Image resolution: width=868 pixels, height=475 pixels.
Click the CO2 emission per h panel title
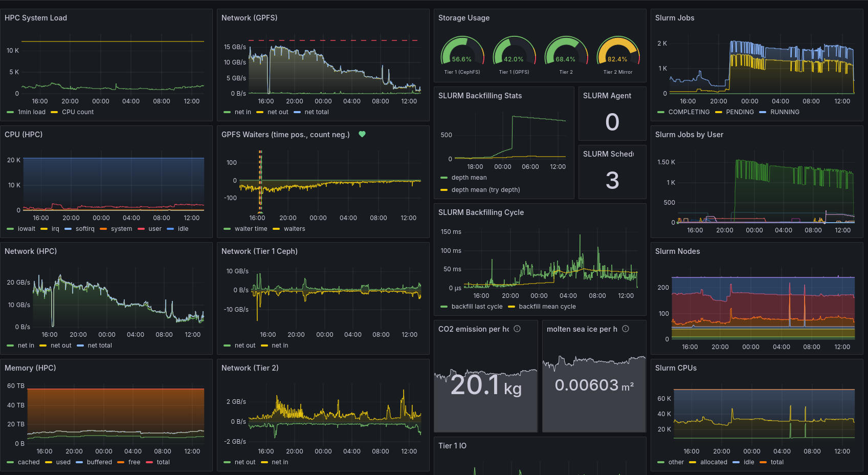pos(474,329)
